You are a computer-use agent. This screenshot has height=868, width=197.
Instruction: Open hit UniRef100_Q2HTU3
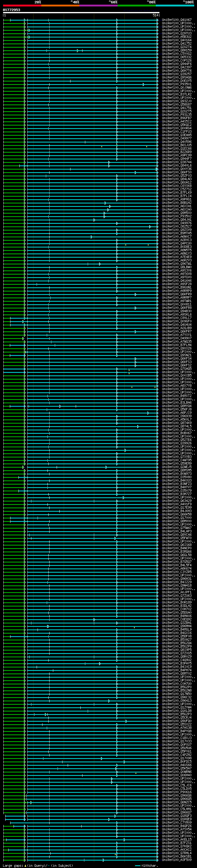click(177, 33)
